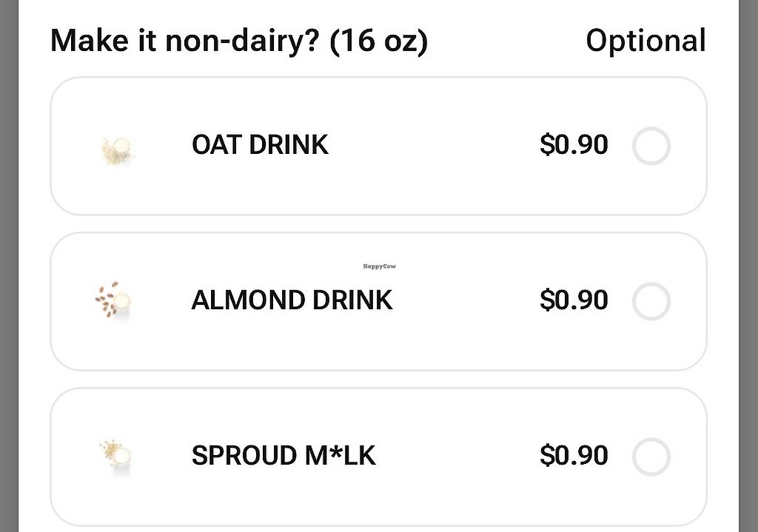The height and width of the screenshot is (532, 758).
Task: Tap the ALMOND DRINK label text
Action: coord(292,300)
